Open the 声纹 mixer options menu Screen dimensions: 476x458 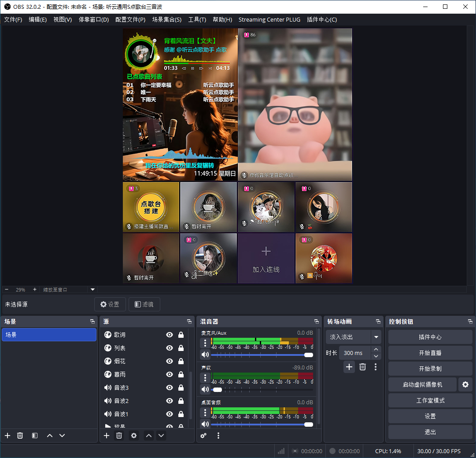[205, 377]
